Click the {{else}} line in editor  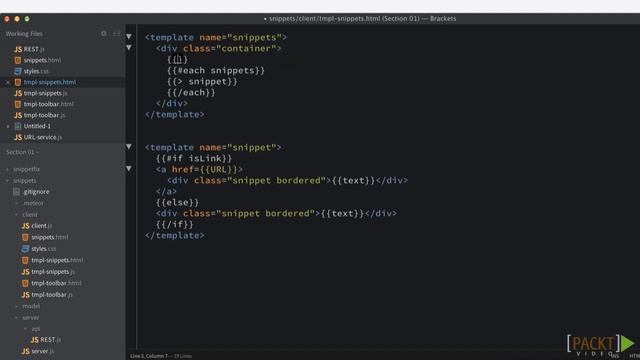178,202
